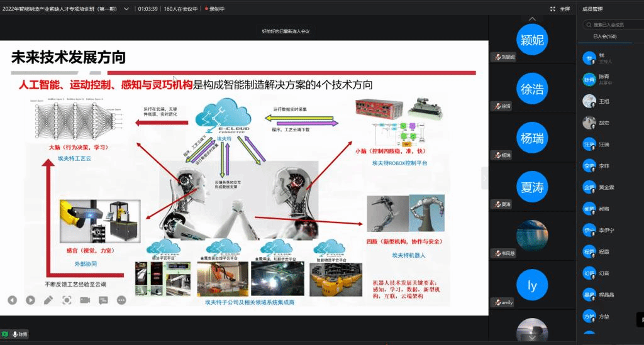Image resolution: width=644 pixels, height=345 pixels.
Task: Select member 陈青 sharing in list
Action: 611,80
